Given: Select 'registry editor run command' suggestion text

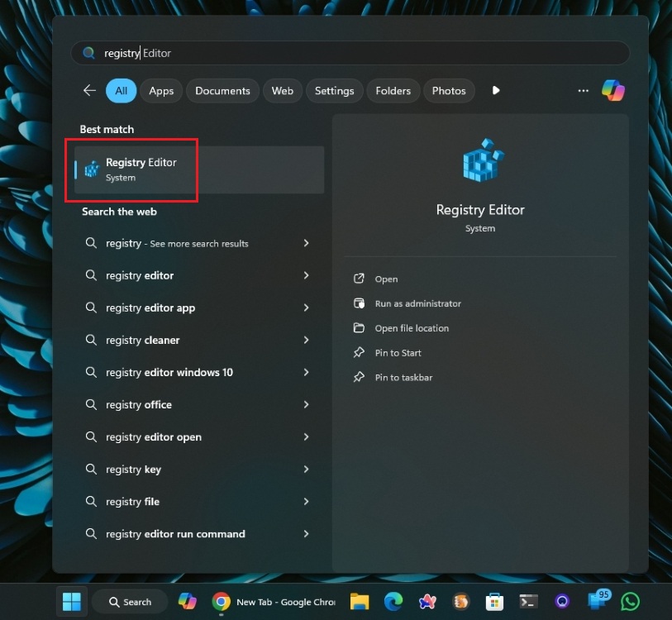Looking at the screenshot, I should pyautogui.click(x=175, y=534).
